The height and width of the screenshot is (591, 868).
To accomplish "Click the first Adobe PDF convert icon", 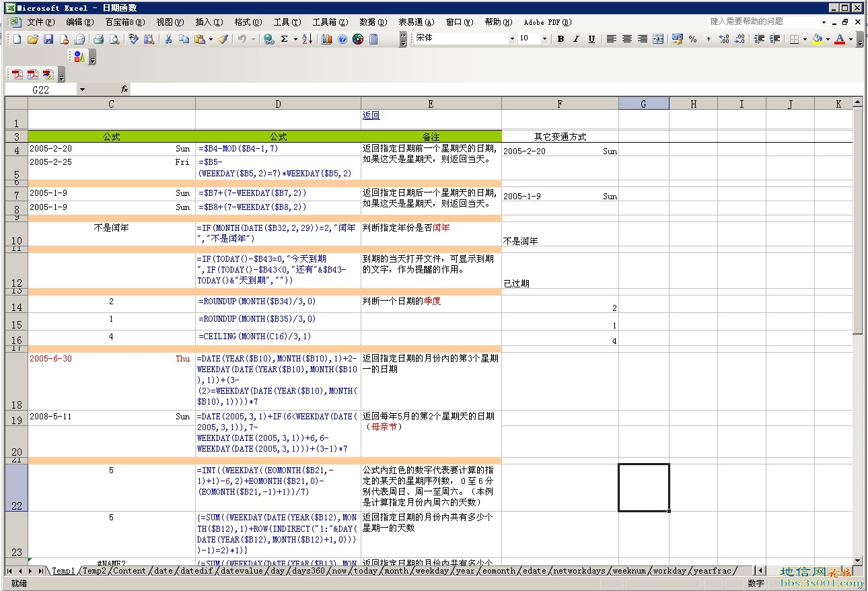I will pos(17,74).
